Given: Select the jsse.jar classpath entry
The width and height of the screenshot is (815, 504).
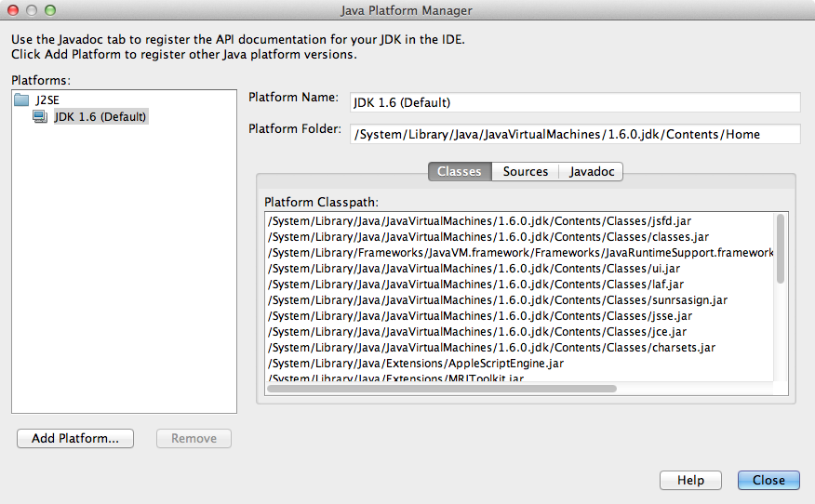Looking at the screenshot, I should tap(480, 316).
